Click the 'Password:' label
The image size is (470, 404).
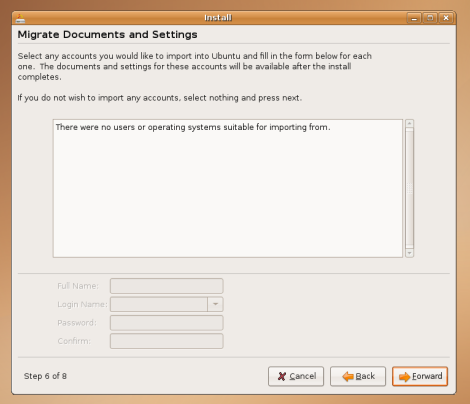tap(77, 323)
